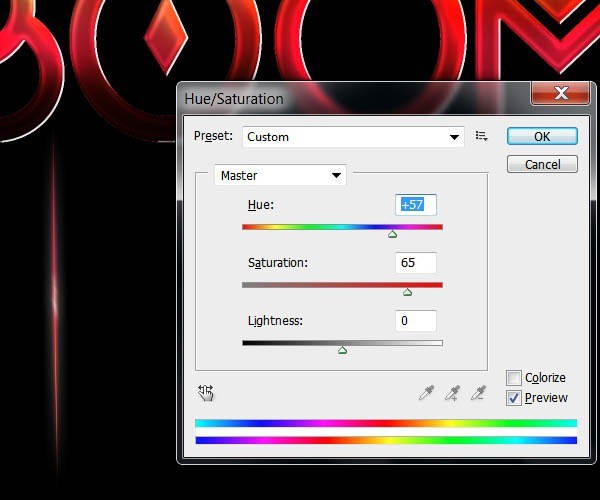Uncheck the Preview checkbox
Screen dimensions: 600x500
click(x=514, y=398)
